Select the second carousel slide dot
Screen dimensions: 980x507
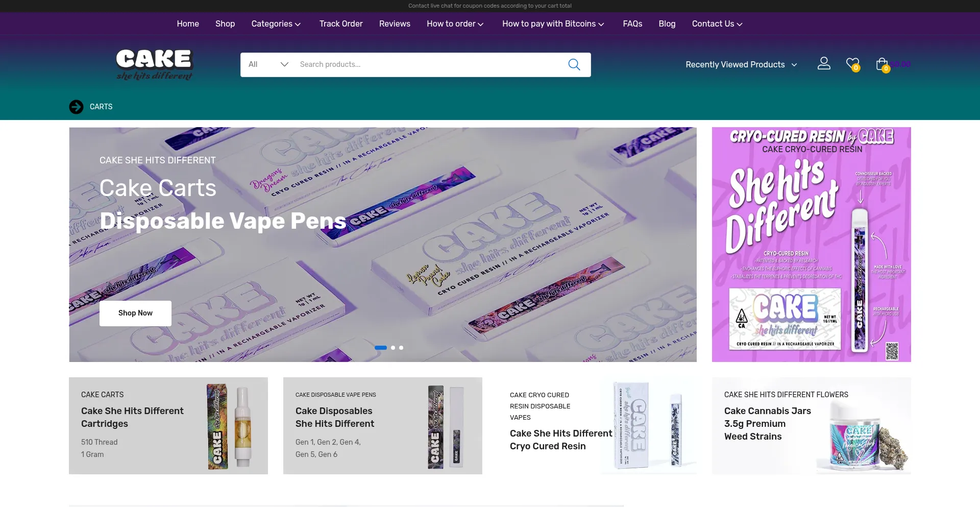[x=393, y=348]
